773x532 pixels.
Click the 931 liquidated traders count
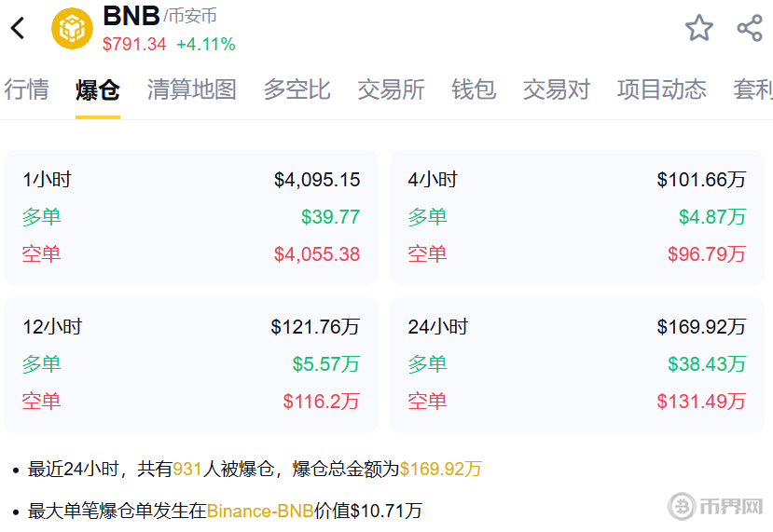click(x=187, y=469)
